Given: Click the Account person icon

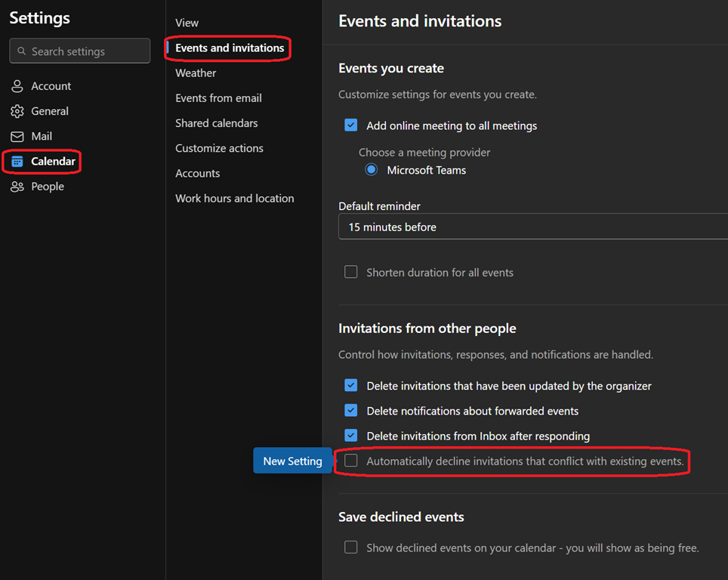Looking at the screenshot, I should 17,86.
